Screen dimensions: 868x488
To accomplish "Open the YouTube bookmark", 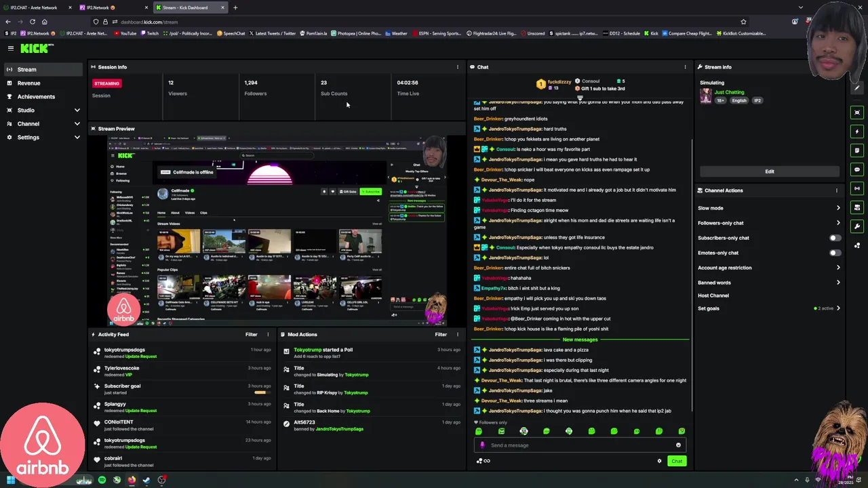I will pos(125,33).
